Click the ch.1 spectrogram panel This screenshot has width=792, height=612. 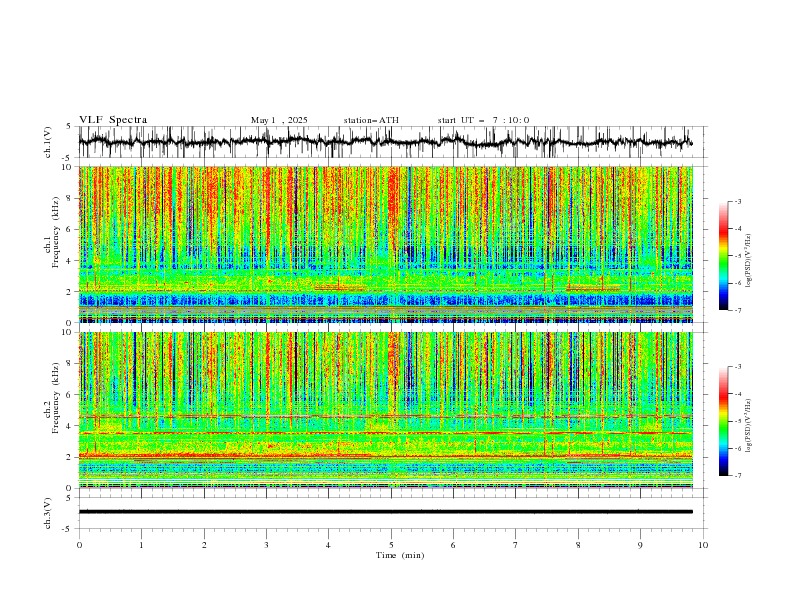click(x=386, y=244)
